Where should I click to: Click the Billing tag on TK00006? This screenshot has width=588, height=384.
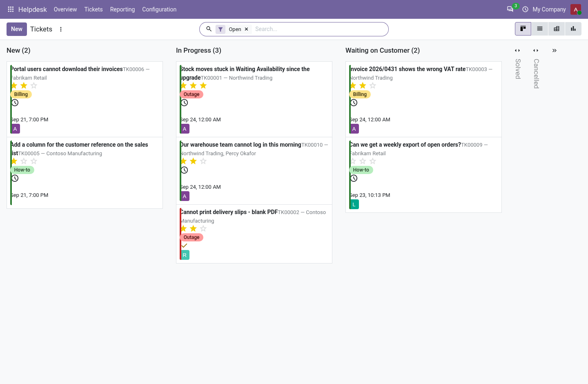pos(21,94)
